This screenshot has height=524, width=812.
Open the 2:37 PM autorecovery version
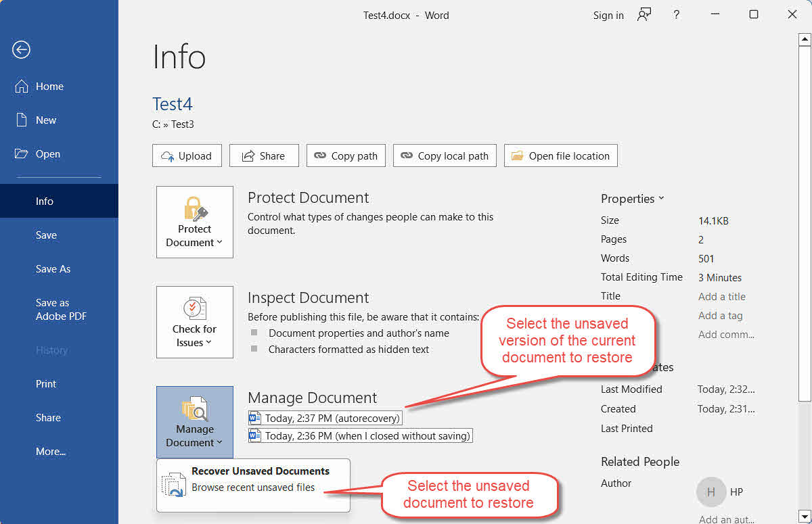[x=325, y=418]
